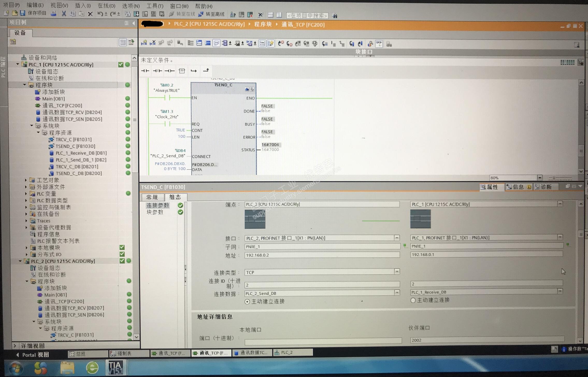Select PLC_1 active connection establishment radio

pos(413,300)
